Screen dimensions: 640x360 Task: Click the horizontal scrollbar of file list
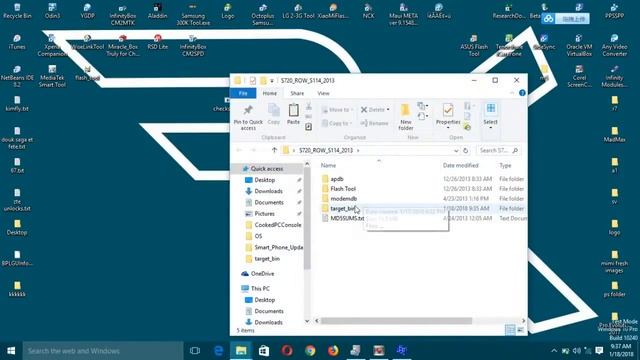tap(396, 321)
